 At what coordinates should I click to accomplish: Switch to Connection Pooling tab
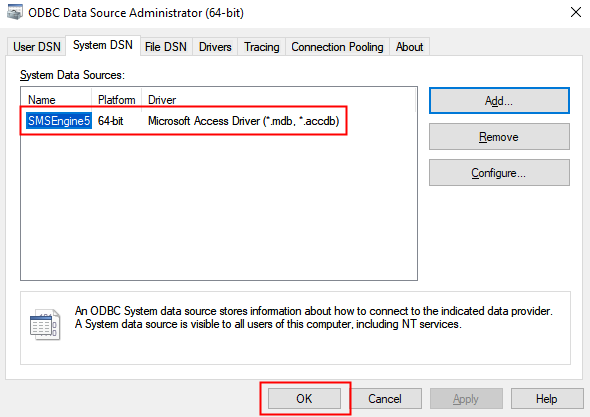[337, 47]
